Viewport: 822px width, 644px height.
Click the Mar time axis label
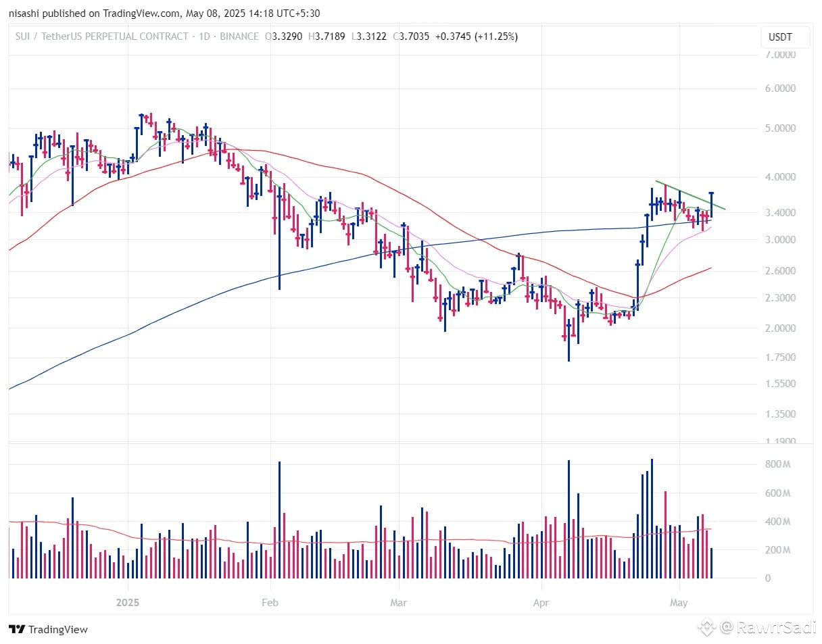point(400,602)
